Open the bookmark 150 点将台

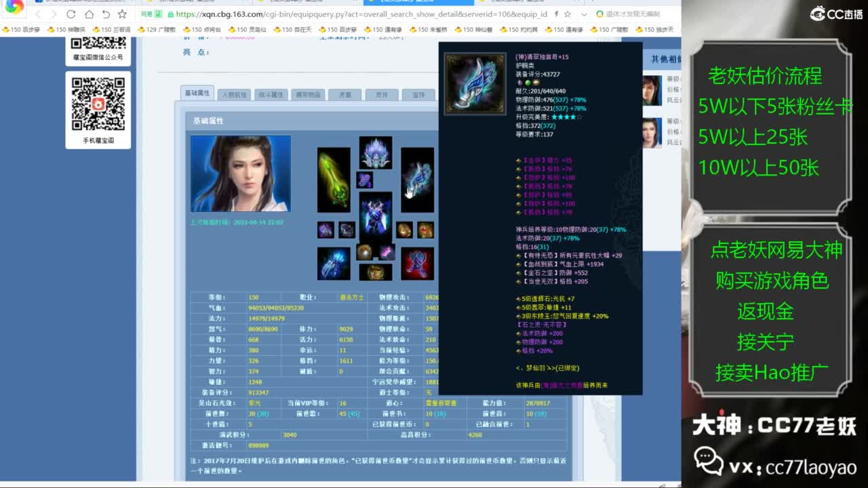coord(202,30)
